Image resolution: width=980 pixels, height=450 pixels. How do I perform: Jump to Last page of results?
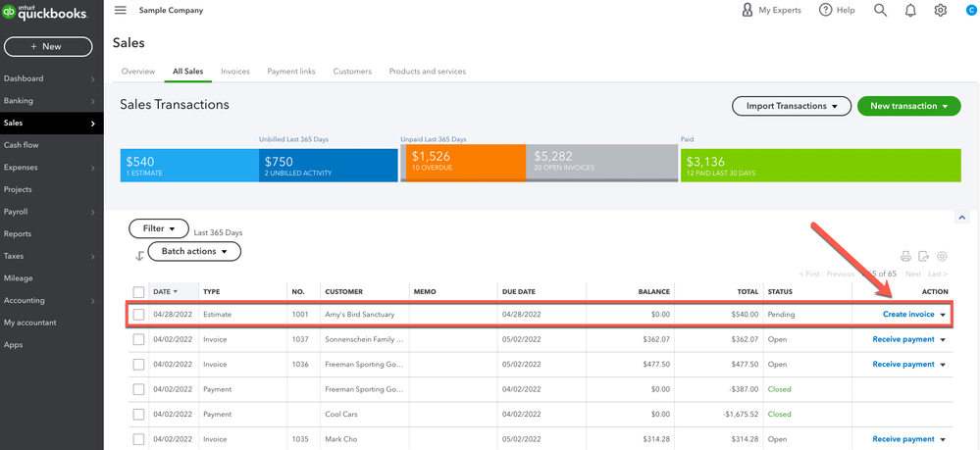click(938, 274)
